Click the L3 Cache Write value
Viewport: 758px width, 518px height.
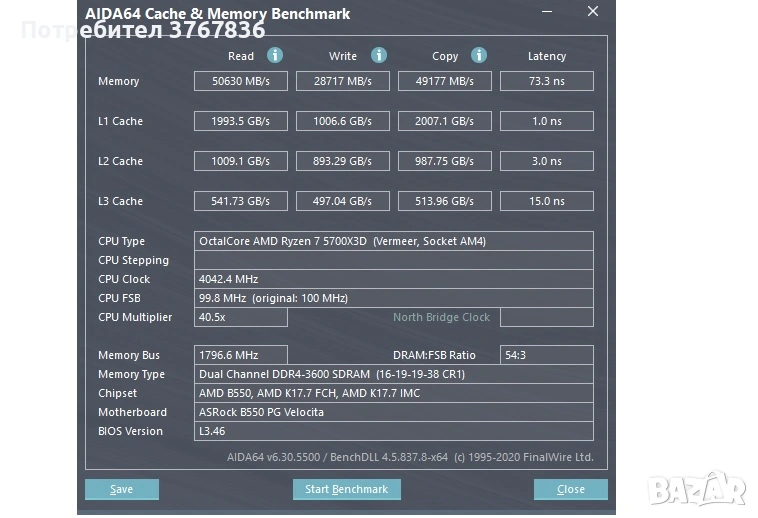click(343, 201)
